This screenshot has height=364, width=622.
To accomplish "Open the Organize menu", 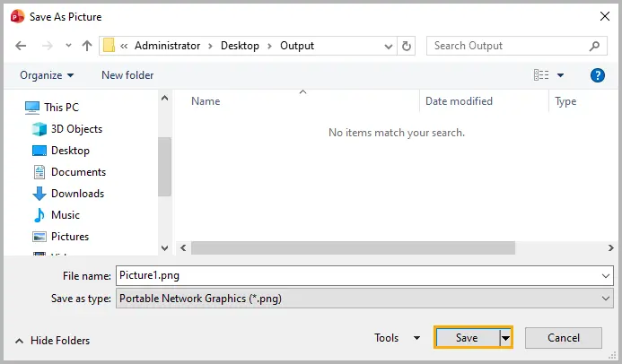I will click(x=47, y=75).
